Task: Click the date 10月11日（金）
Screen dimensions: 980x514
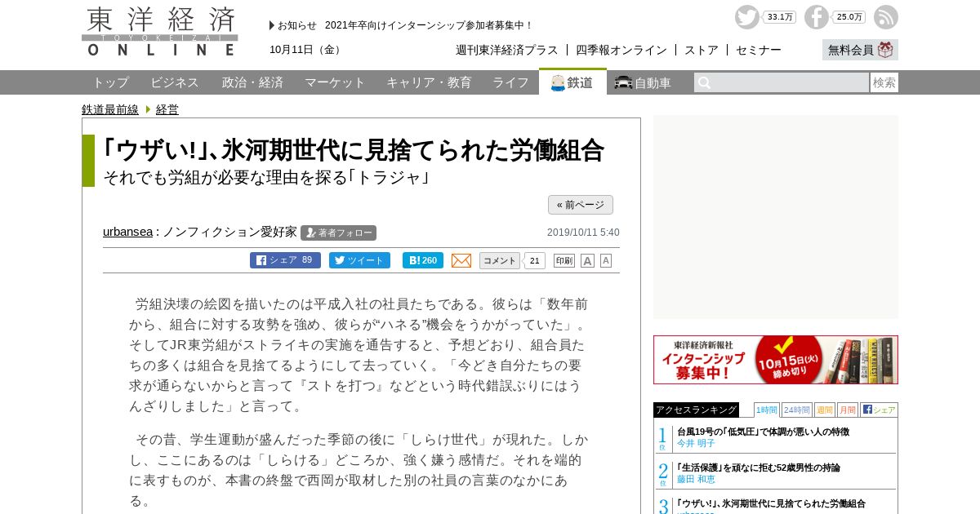Action: click(307, 50)
